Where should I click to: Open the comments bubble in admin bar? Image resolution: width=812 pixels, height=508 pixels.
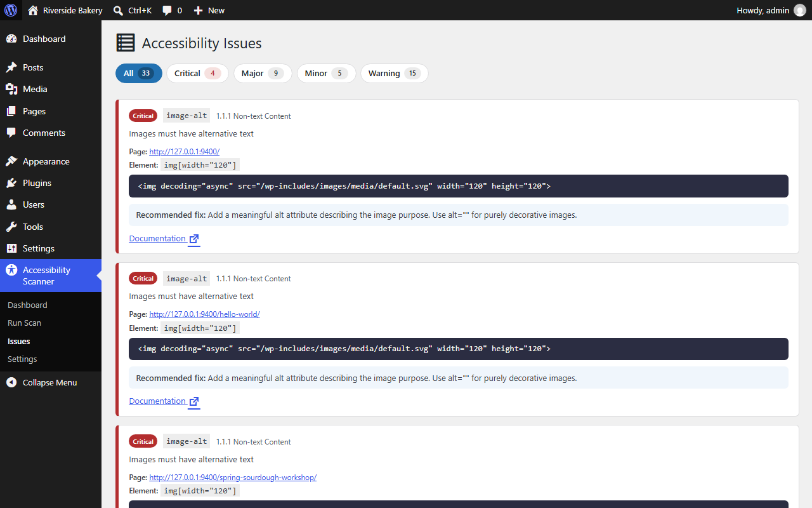167,10
